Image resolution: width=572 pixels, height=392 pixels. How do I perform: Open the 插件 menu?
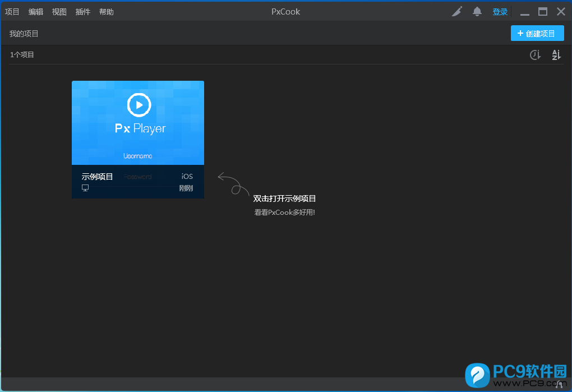click(83, 12)
